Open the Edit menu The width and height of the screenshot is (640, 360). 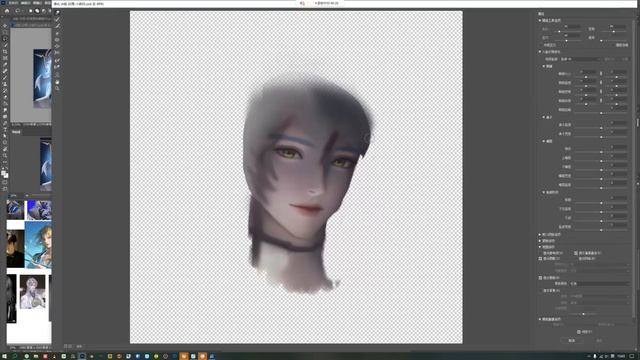pos(25,3)
